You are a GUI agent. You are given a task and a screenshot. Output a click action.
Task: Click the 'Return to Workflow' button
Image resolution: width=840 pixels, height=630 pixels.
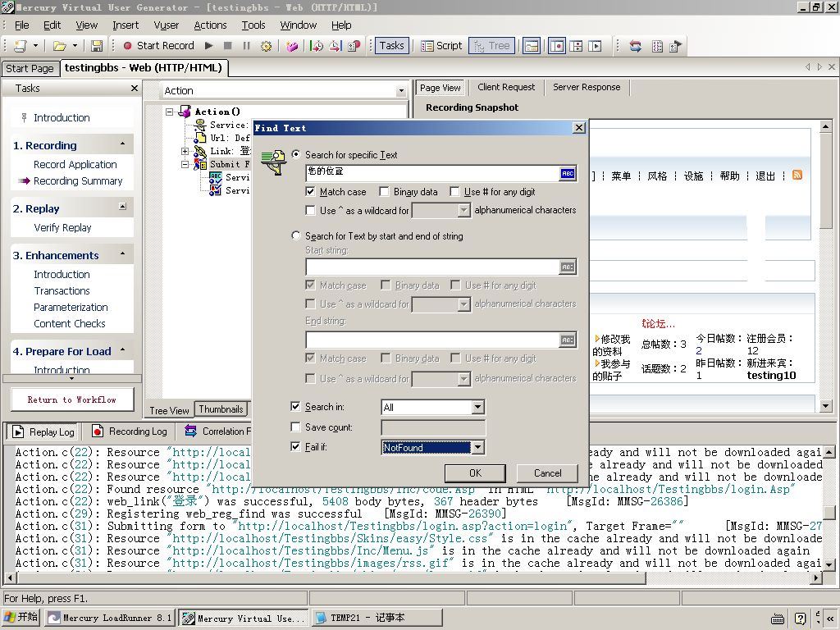(x=72, y=399)
